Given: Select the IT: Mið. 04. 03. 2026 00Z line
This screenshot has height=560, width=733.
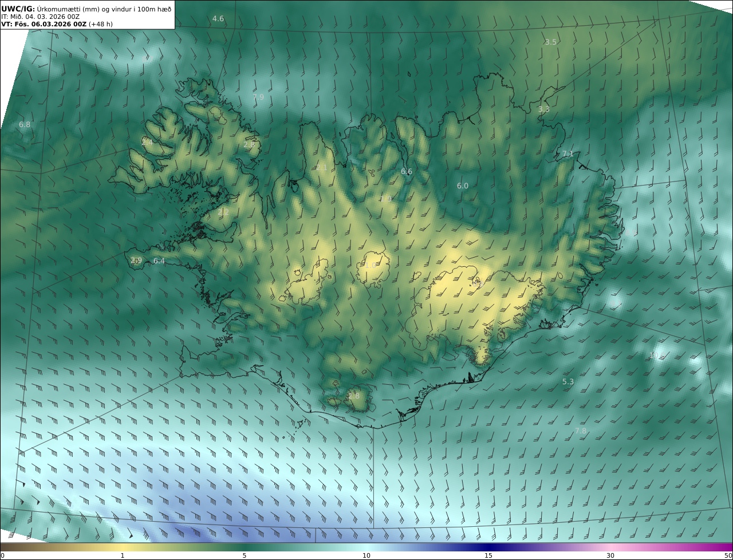Looking at the screenshot, I should [40, 17].
